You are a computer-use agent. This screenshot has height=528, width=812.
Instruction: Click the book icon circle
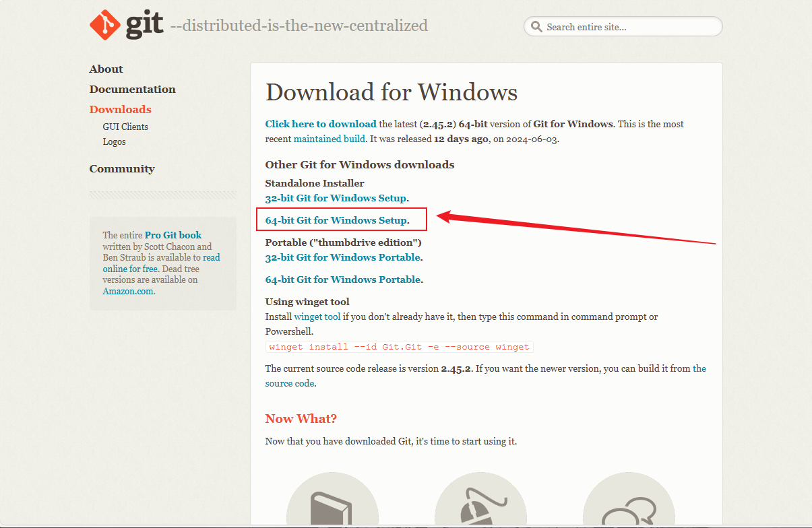coord(332,500)
